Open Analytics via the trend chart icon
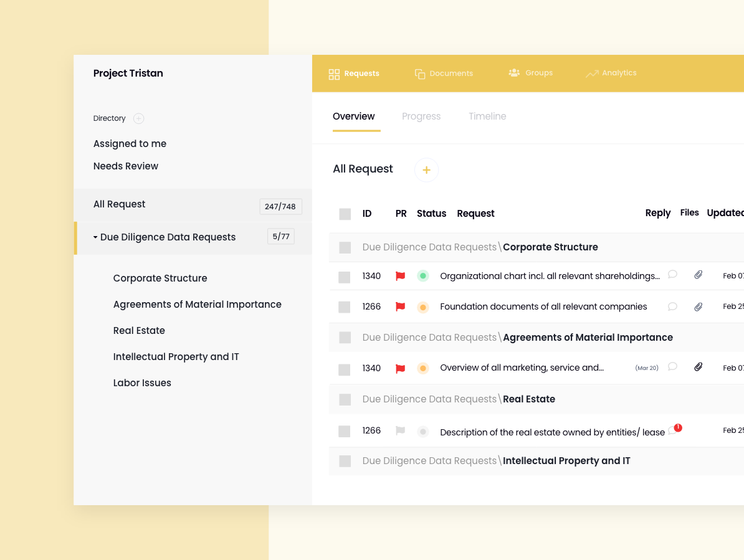This screenshot has width=744, height=560. coord(591,73)
